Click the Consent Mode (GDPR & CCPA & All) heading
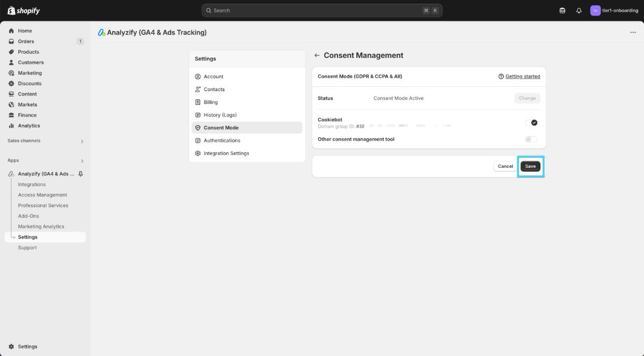The image size is (644, 356). point(360,77)
